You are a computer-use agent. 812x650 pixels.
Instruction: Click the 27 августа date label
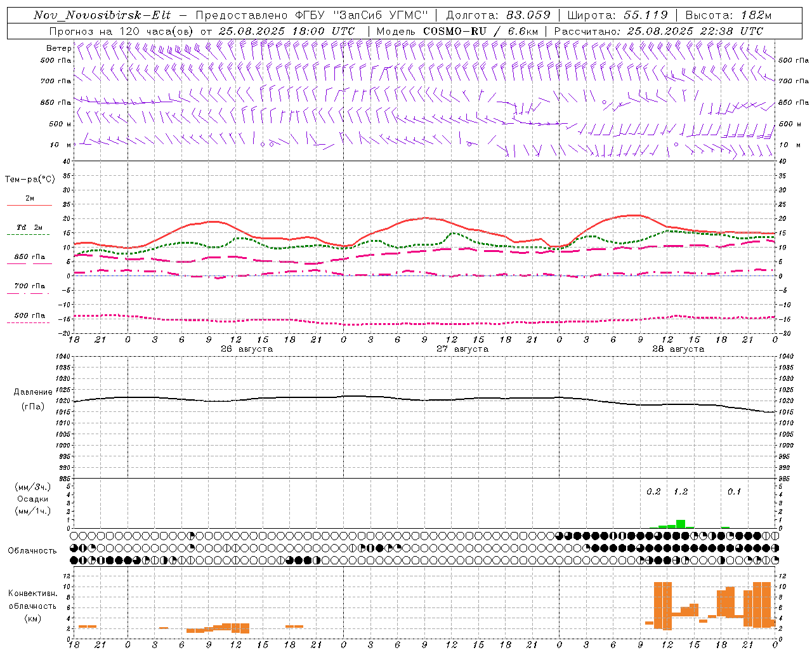click(462, 349)
